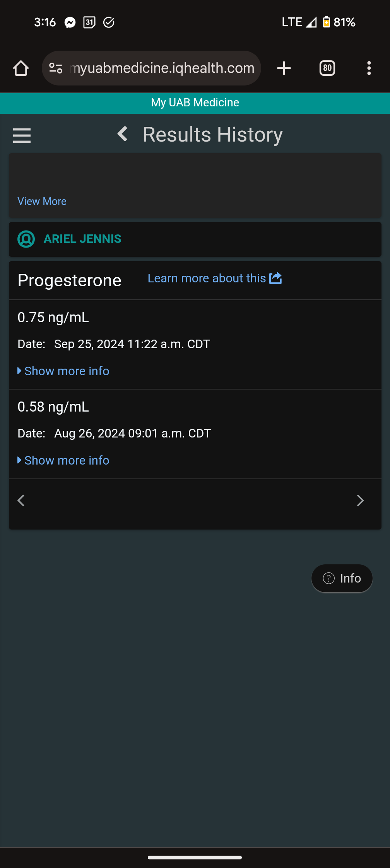The height and width of the screenshot is (868, 390).
Task: Open Learn more about this link
Action: point(207,278)
